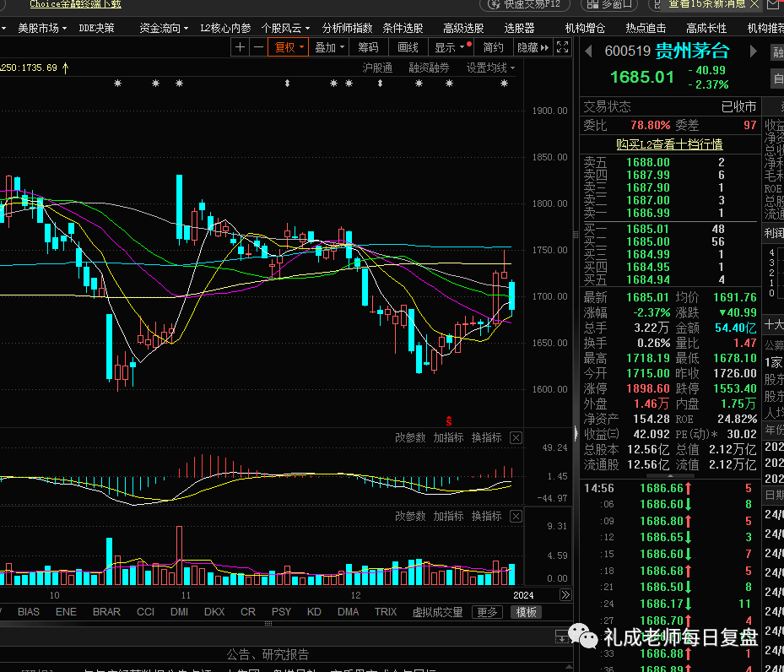Screen dimensions: 784x672
Task: Select ENE indicator tab
Action: point(66,612)
